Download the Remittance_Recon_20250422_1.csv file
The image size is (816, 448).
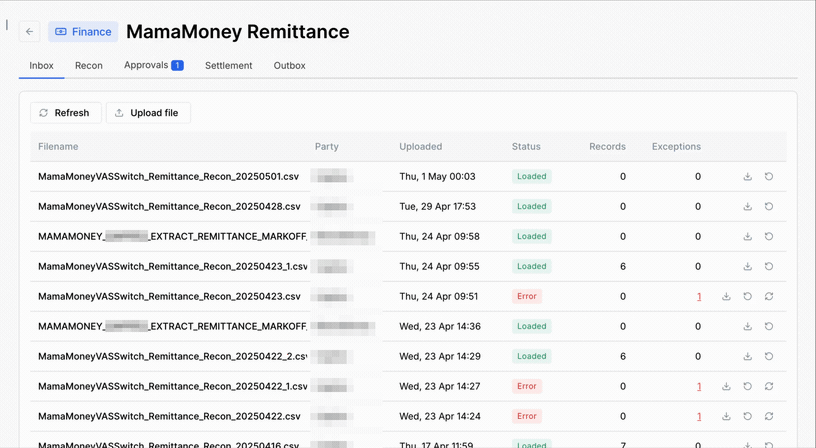(726, 386)
